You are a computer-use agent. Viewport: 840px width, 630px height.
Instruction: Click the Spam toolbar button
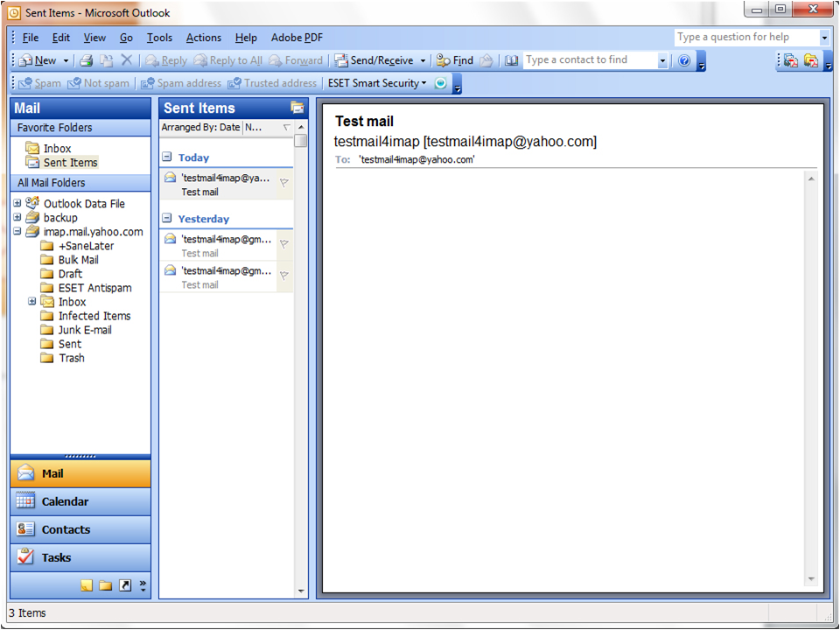[39, 83]
